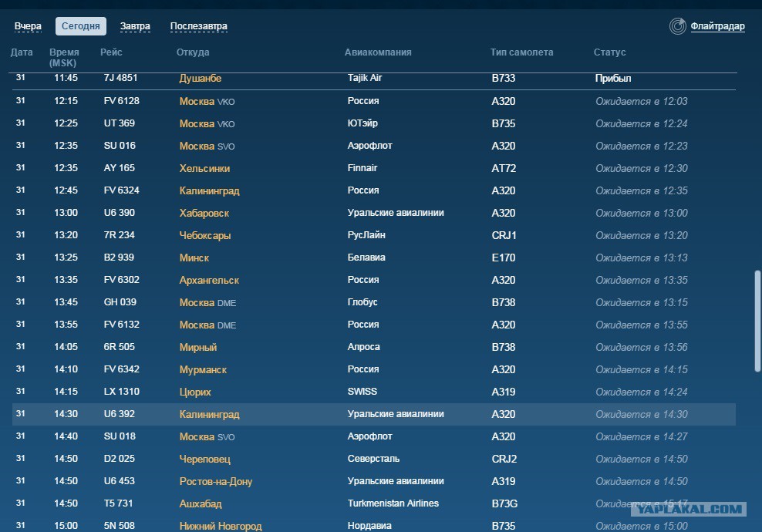The height and width of the screenshot is (532, 762).
Task: Click the Прибыл status for Душанбе
Action: click(613, 78)
